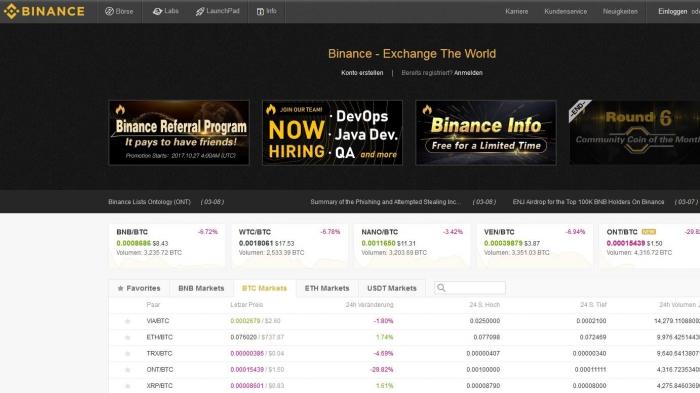The image size is (700, 393).
Task: Click Einloggen to sign in
Action: (x=672, y=12)
